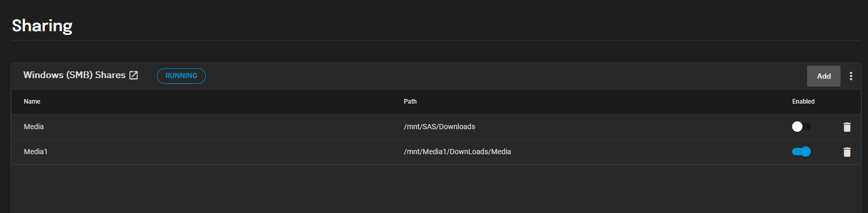Click the Sharing page heading
The image size is (868, 213).
42,26
